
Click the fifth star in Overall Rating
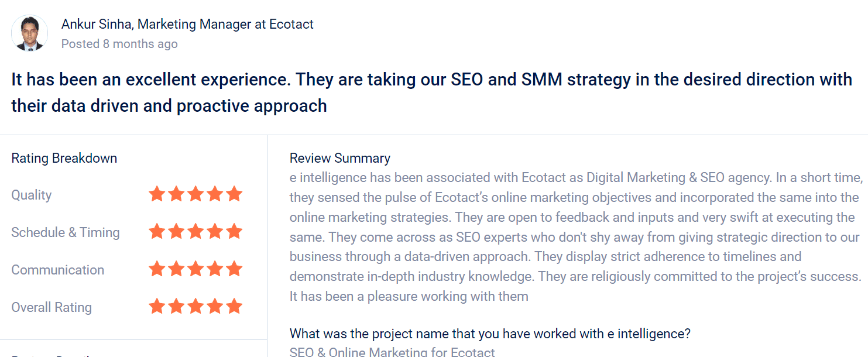[x=234, y=307]
